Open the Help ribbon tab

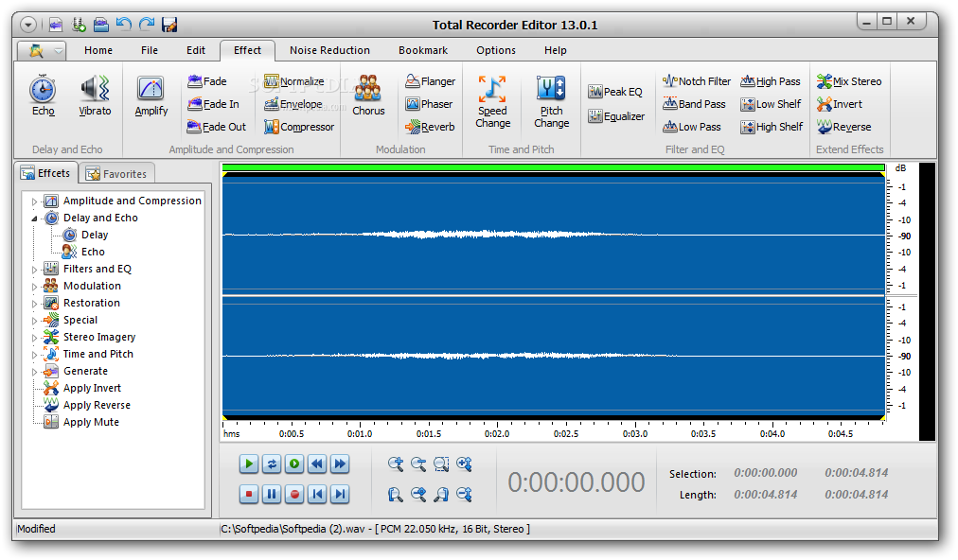click(x=556, y=50)
